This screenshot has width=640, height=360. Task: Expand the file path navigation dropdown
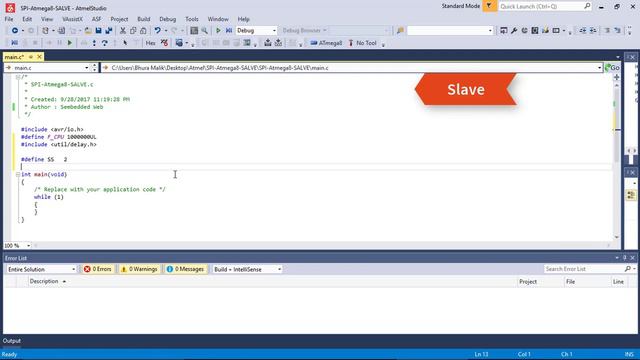[599, 68]
